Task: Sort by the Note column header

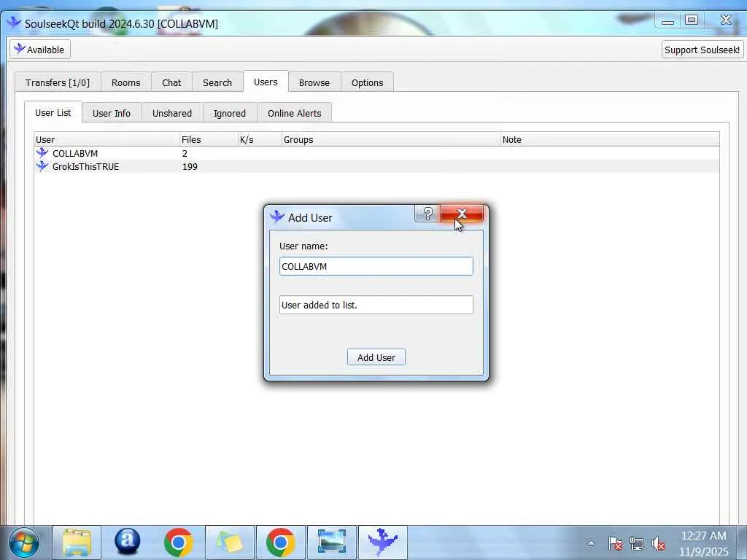Action: (610, 139)
